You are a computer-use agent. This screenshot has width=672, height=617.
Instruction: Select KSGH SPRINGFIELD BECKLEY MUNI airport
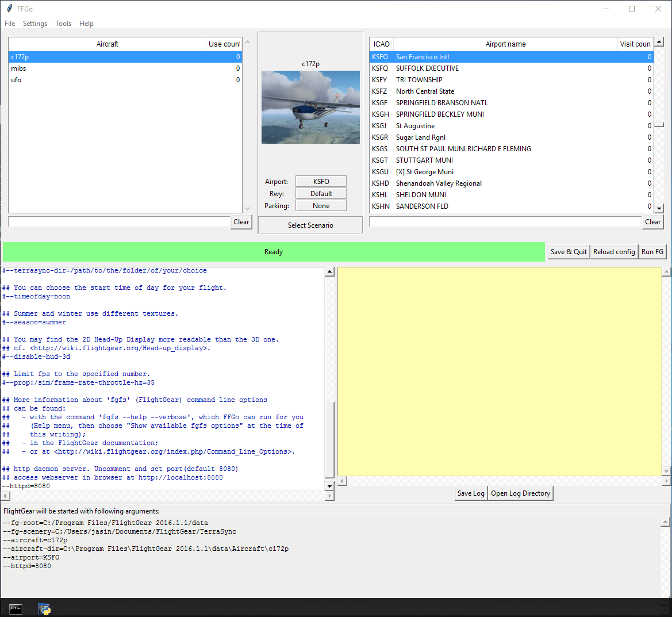[511, 114]
